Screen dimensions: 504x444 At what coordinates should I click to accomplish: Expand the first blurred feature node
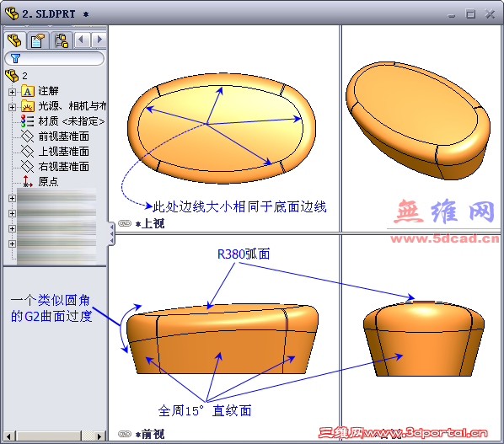point(12,198)
